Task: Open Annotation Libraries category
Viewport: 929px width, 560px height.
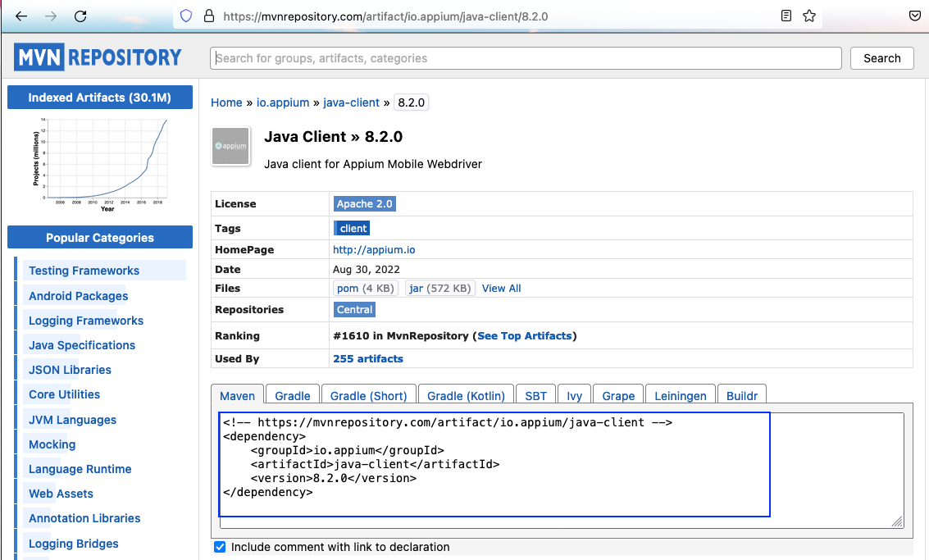Action: coord(84,518)
